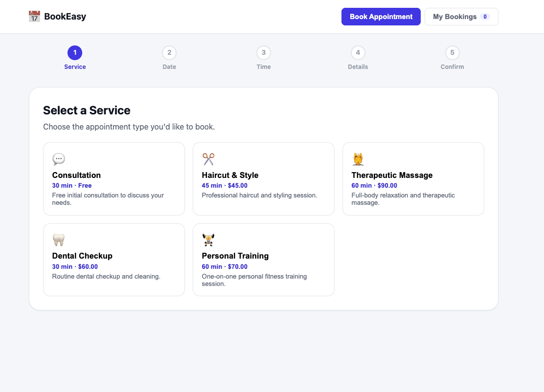This screenshot has width=544, height=392.
Task: Click the tooth icon for Dental Checkup
Action: 59,240
